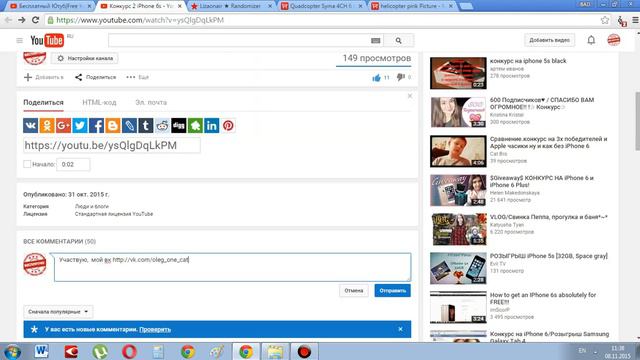Open YouTube hamburger guide menu
Image resolution: width=640 pixels, height=360 pixels.
[19, 40]
